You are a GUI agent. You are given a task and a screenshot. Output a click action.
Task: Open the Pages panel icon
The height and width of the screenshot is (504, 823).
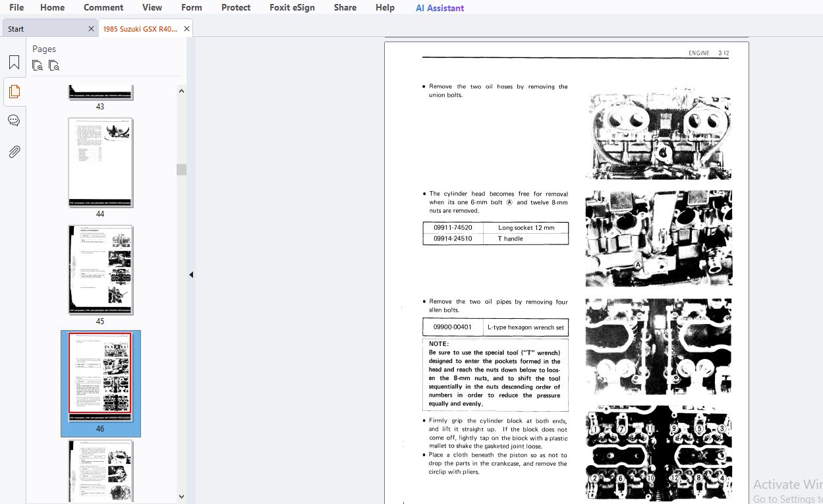[14, 92]
